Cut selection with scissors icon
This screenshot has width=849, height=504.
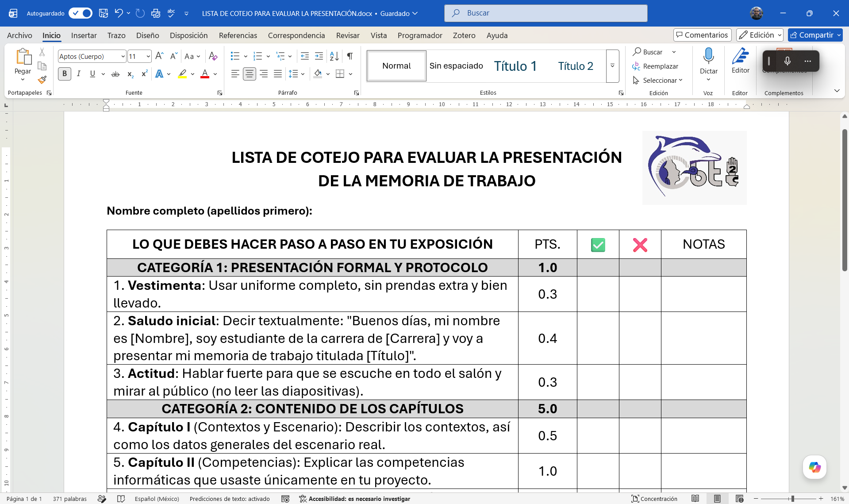(42, 52)
